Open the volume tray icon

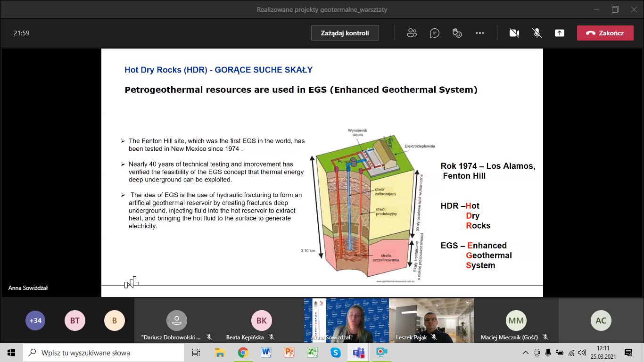[582, 353]
